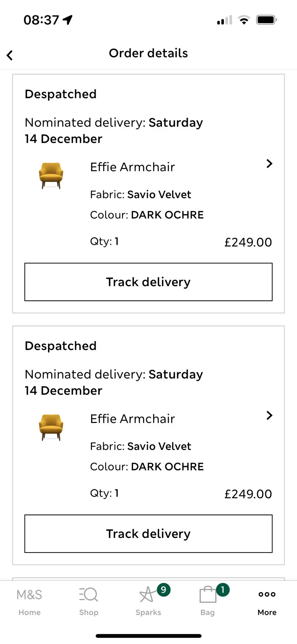Tap first Effie Armchair thumbnail image
This screenshot has width=297, height=644.
pyautogui.click(x=51, y=175)
